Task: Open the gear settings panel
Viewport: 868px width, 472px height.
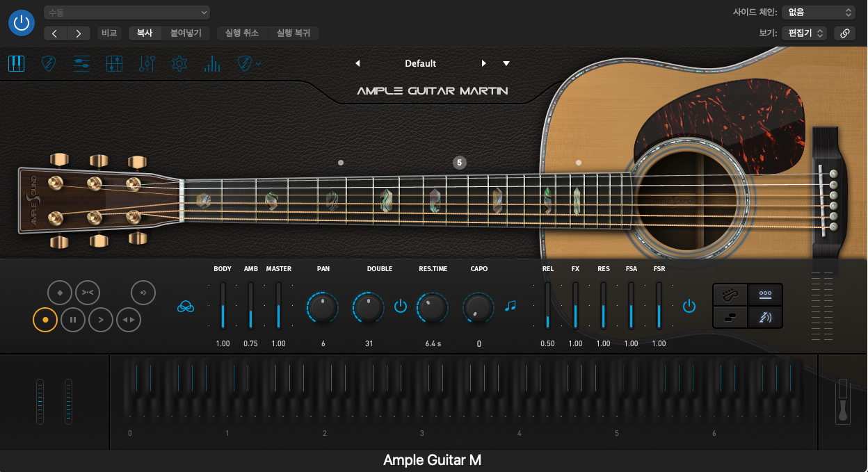Action: 179,64
